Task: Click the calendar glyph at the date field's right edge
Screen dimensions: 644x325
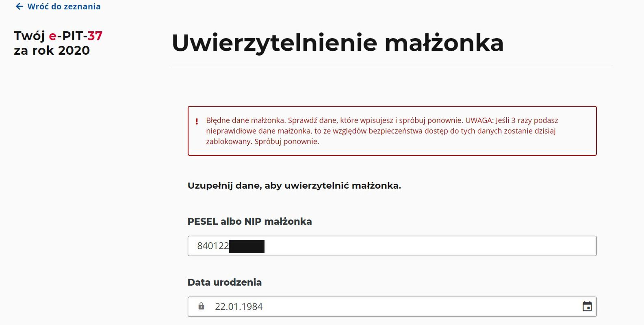Action: pyautogui.click(x=588, y=306)
